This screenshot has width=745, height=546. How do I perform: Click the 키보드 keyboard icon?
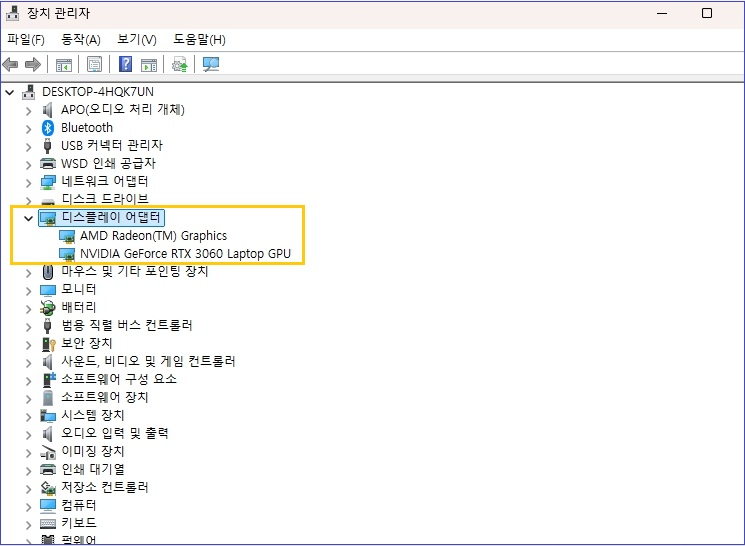point(48,524)
